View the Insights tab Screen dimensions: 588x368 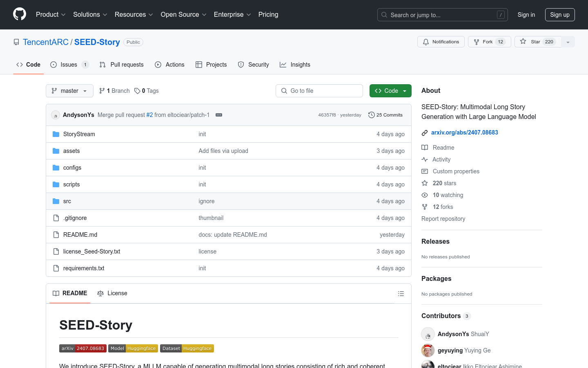coord(295,65)
